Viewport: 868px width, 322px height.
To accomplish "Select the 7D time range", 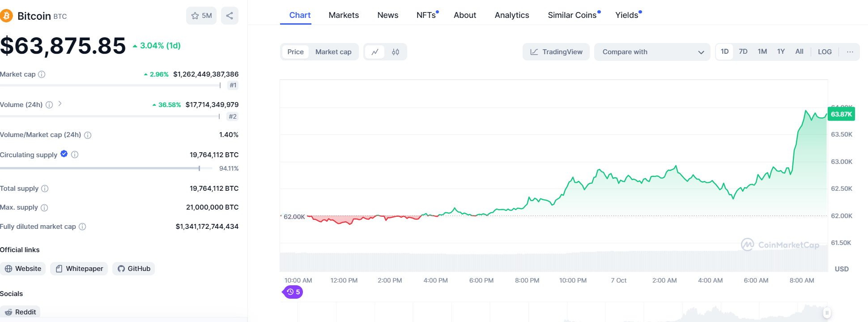I will coord(743,52).
